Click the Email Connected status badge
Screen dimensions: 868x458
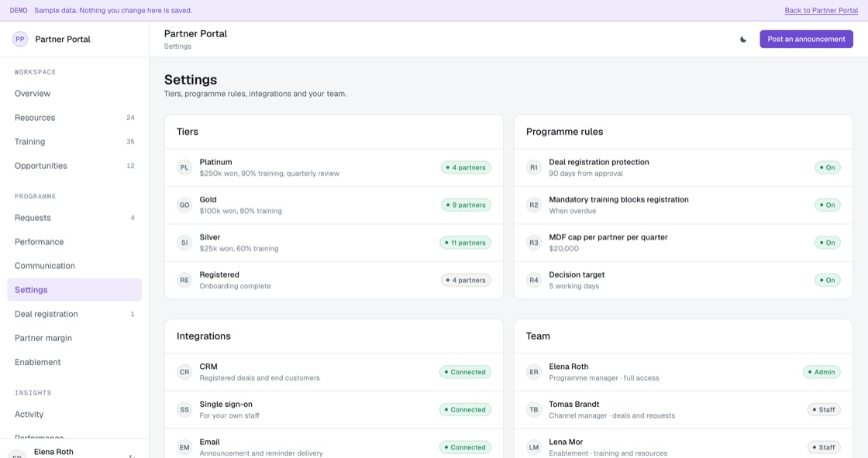click(465, 447)
